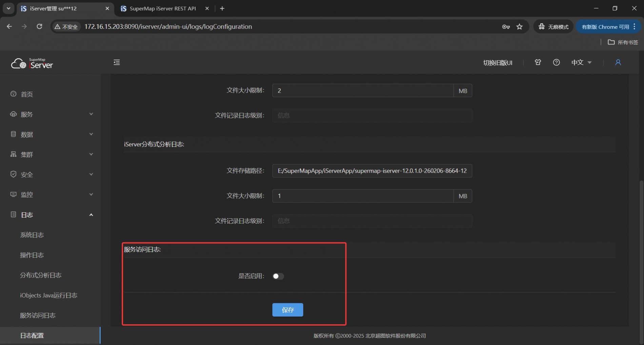Collapse the 日志 sidebar menu
The height and width of the screenshot is (345, 644).
51,215
